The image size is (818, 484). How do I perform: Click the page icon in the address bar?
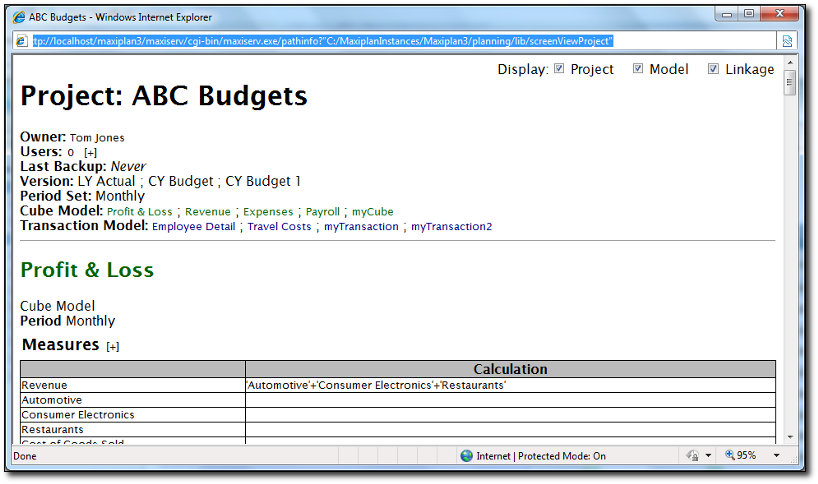[21, 41]
